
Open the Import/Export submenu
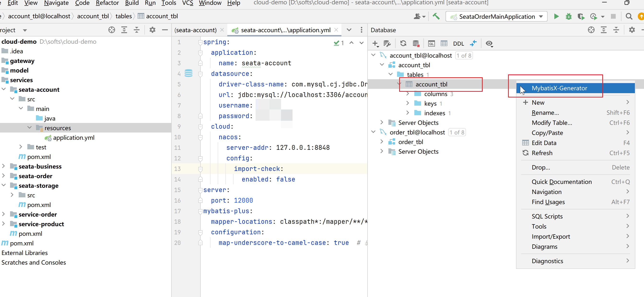575,236
